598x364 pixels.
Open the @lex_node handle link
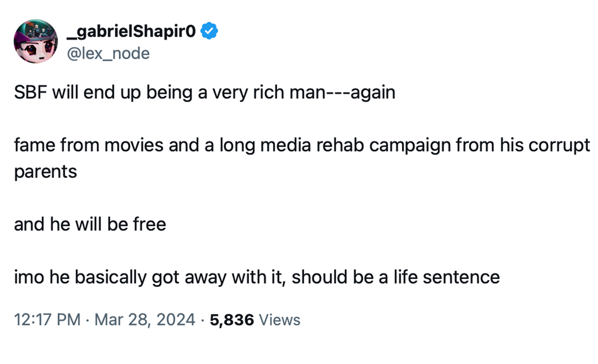click(x=108, y=53)
